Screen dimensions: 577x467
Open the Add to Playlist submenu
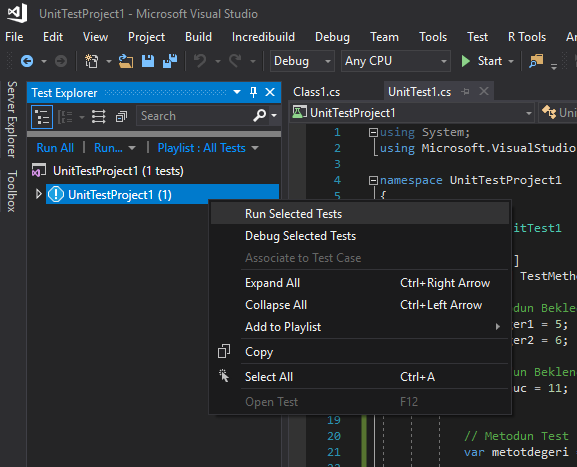coord(360,327)
